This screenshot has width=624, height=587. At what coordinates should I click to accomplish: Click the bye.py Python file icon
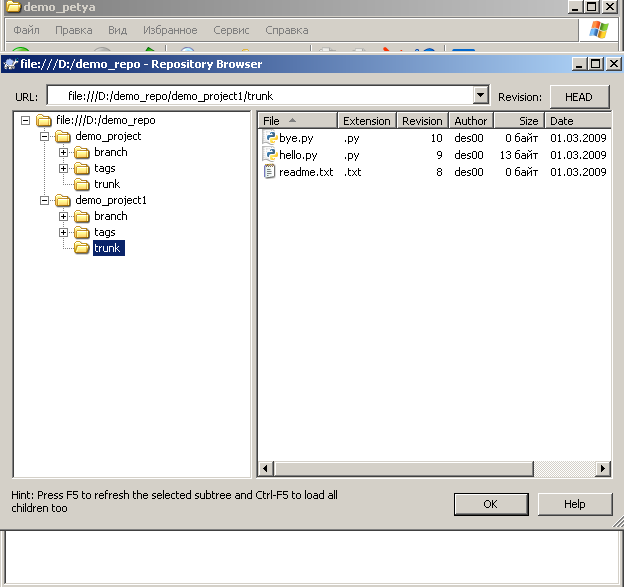[270, 138]
